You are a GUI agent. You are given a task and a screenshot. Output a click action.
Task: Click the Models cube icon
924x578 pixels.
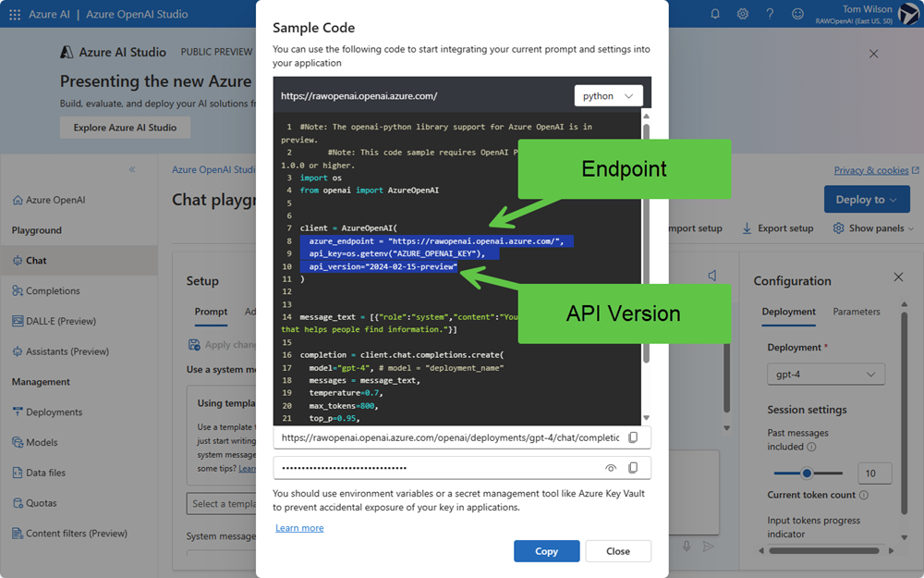point(18,442)
